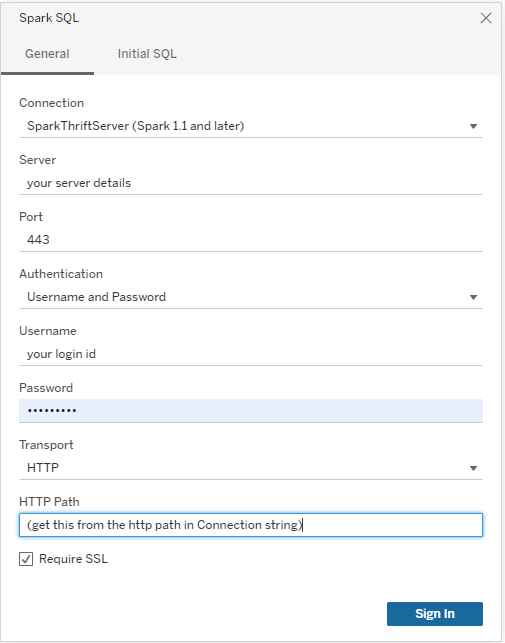
Task: Expand the Transport dropdown arrow
Action: pyautogui.click(x=473, y=468)
